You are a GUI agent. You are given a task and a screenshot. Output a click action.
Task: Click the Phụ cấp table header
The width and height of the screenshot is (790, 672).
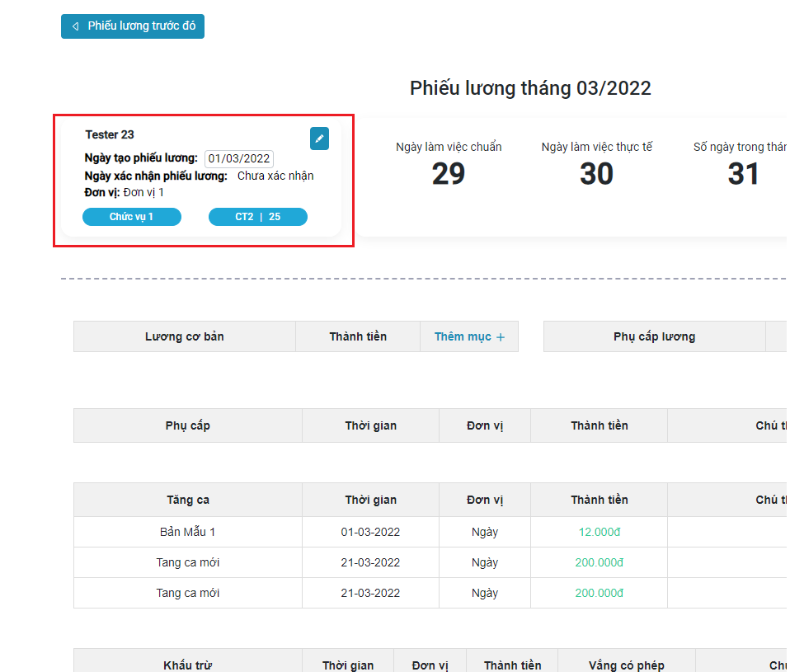point(188,425)
